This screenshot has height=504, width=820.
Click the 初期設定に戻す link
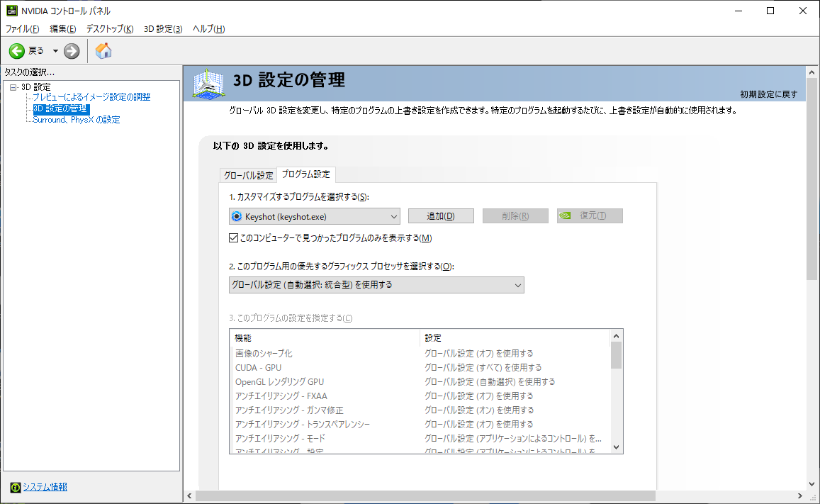tap(769, 94)
